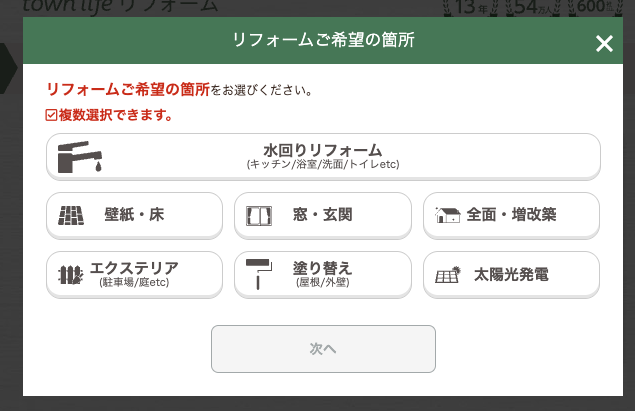Pick the 窓・玄関 option
This screenshot has width=635, height=411.
tap(323, 215)
